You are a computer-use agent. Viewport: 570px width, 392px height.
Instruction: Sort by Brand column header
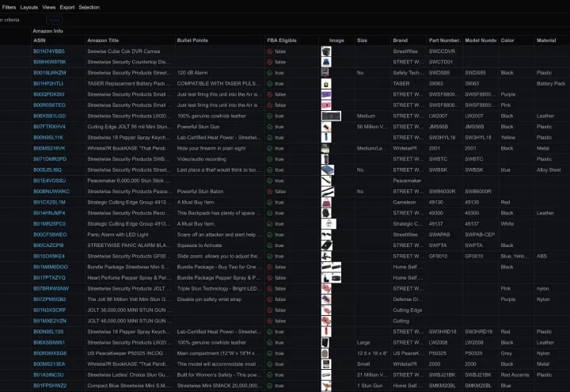coord(400,40)
